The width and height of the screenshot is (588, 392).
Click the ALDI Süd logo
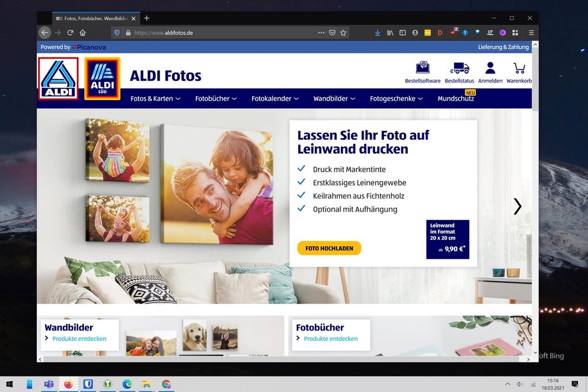103,78
